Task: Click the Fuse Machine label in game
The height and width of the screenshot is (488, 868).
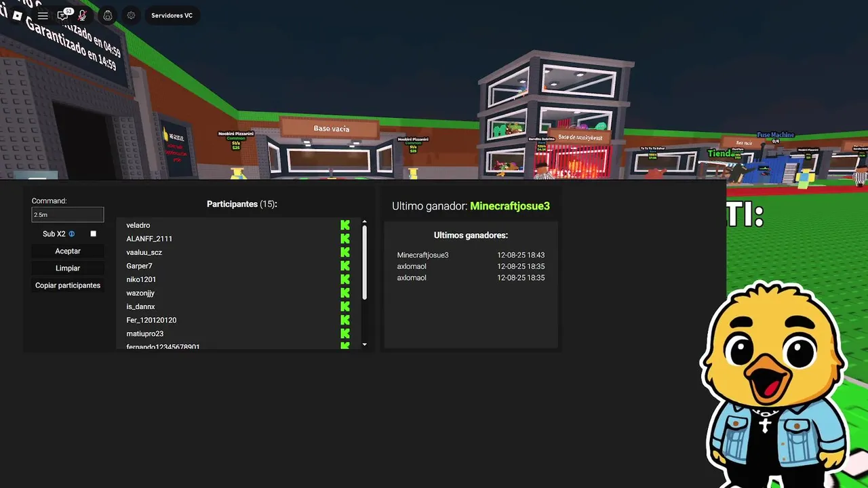Action: [x=775, y=135]
